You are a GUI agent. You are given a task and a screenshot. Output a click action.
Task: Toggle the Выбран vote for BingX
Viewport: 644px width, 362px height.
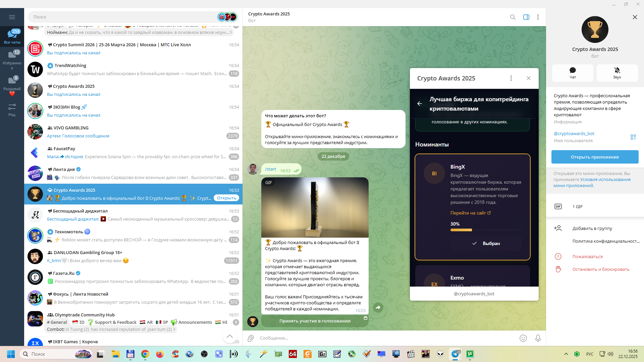(x=486, y=243)
